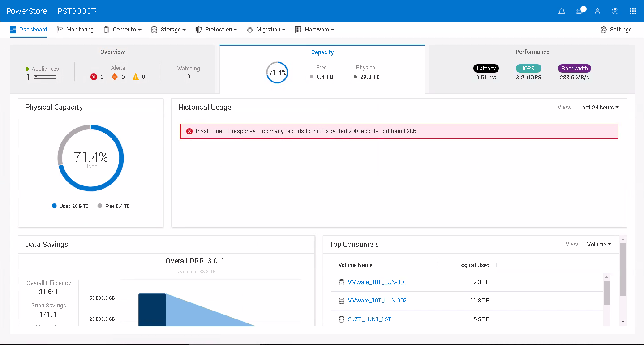Open the Last 24 hours view dropdown
This screenshot has height=345, width=644.
click(x=598, y=108)
